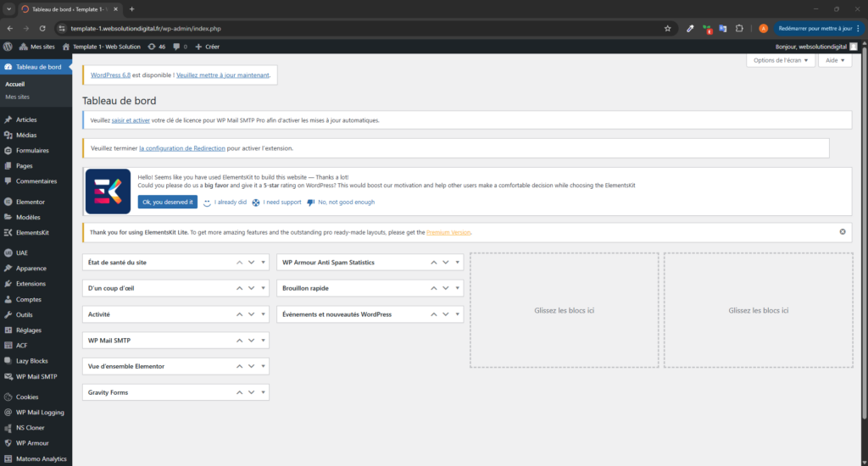Image resolution: width=868 pixels, height=466 pixels.
Task: Open Elementor in the sidebar menu
Action: coord(31,202)
